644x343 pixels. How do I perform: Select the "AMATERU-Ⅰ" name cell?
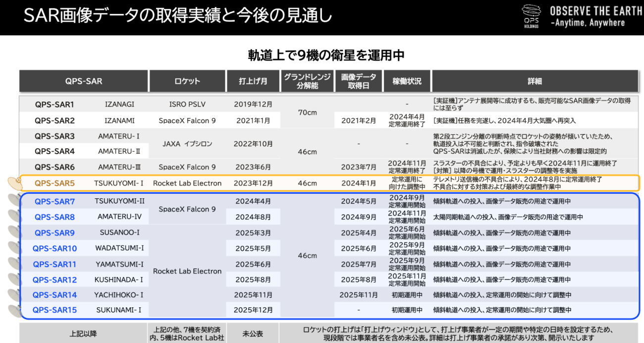119,136
